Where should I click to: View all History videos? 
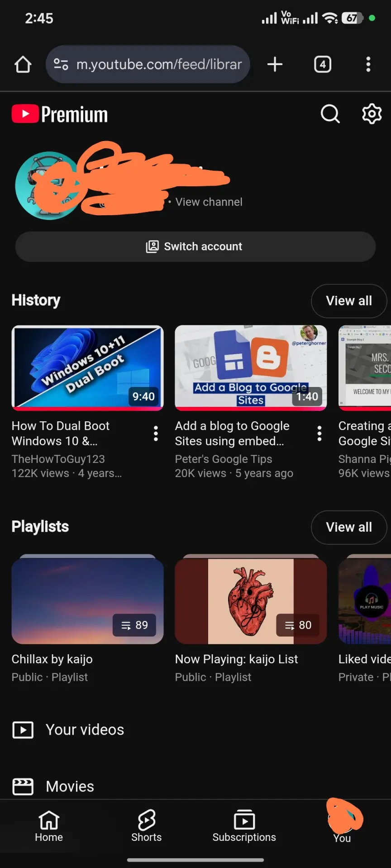[349, 301]
